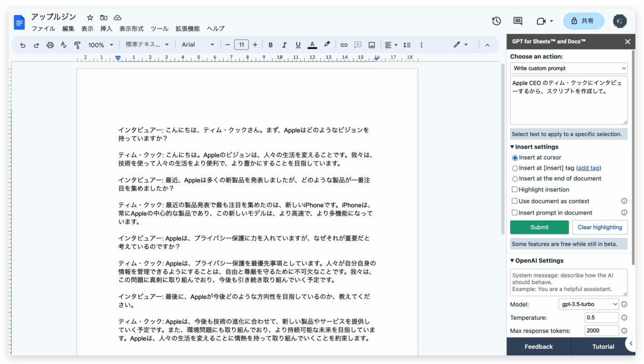Toggle italic formatting
The height and width of the screenshot is (364, 644).
284,45
